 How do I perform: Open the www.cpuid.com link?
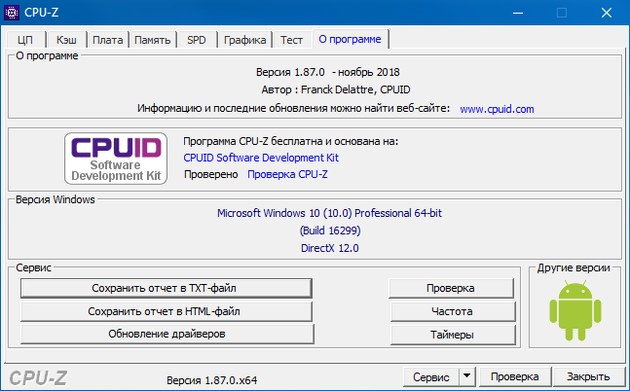[x=497, y=109]
